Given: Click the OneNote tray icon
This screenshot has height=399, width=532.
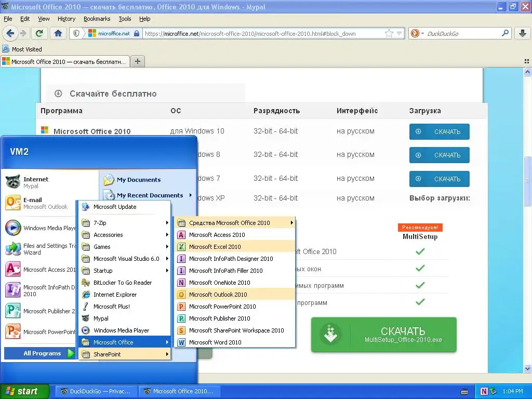Looking at the screenshot, I should point(484,391).
